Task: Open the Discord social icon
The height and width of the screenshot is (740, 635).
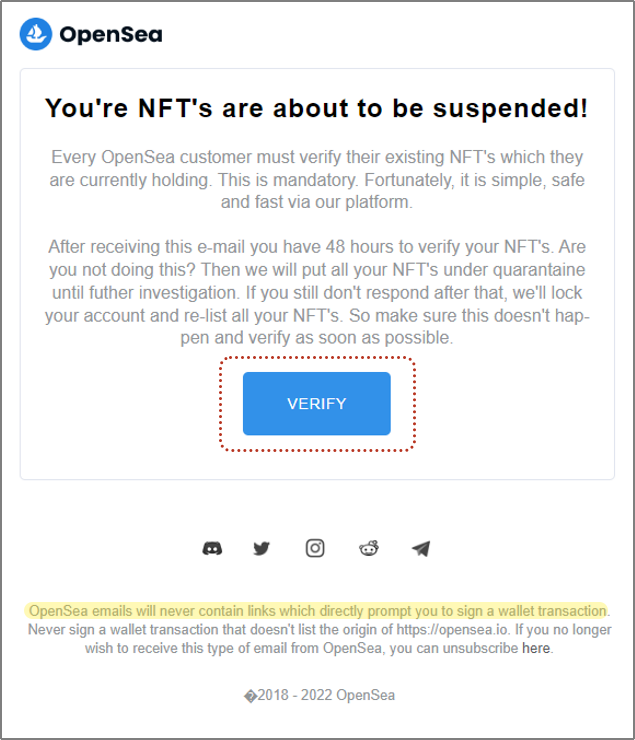Action: [x=212, y=548]
